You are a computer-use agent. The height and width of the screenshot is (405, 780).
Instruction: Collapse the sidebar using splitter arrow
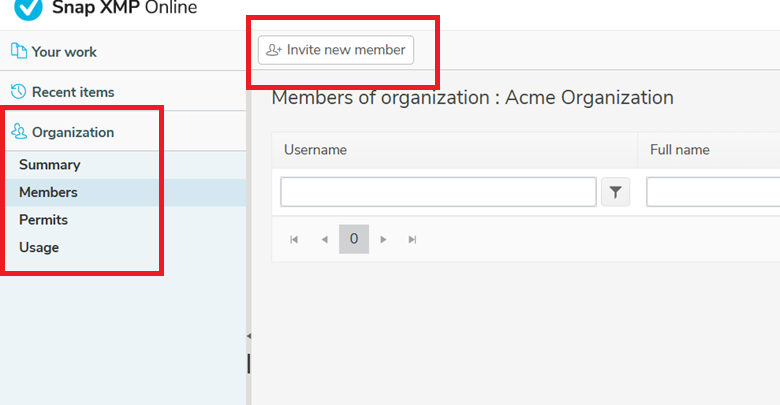point(249,336)
